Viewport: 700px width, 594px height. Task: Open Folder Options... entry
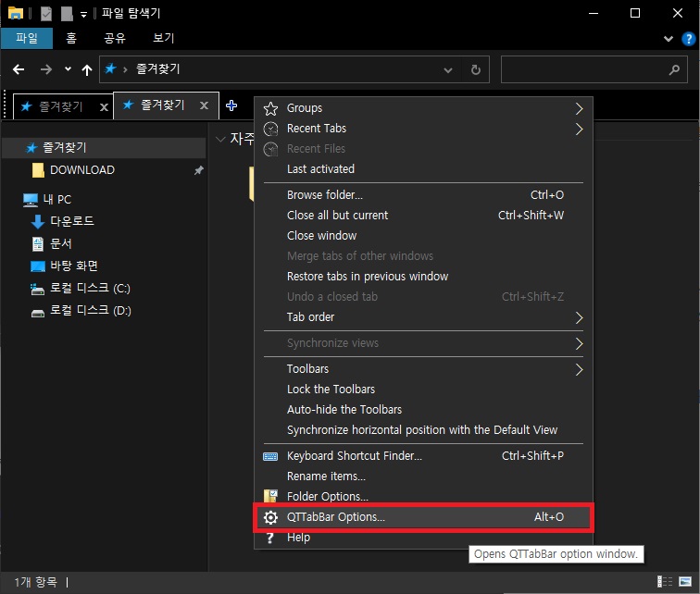423,496
